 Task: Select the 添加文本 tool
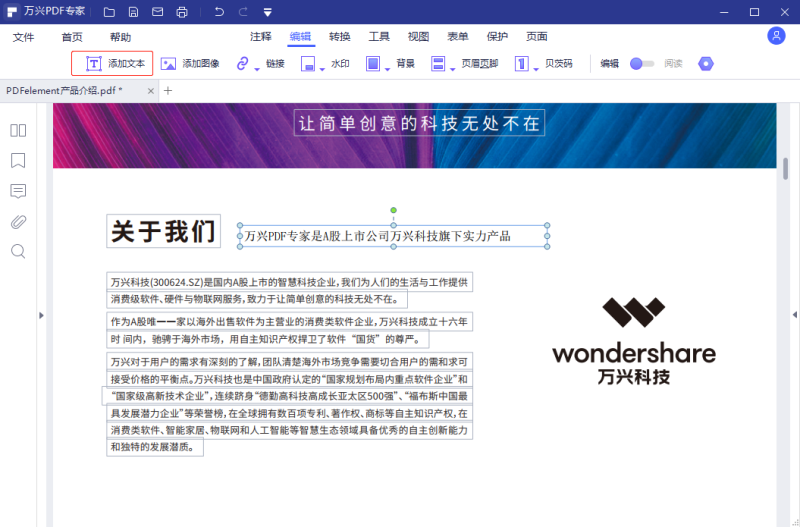tap(112, 63)
